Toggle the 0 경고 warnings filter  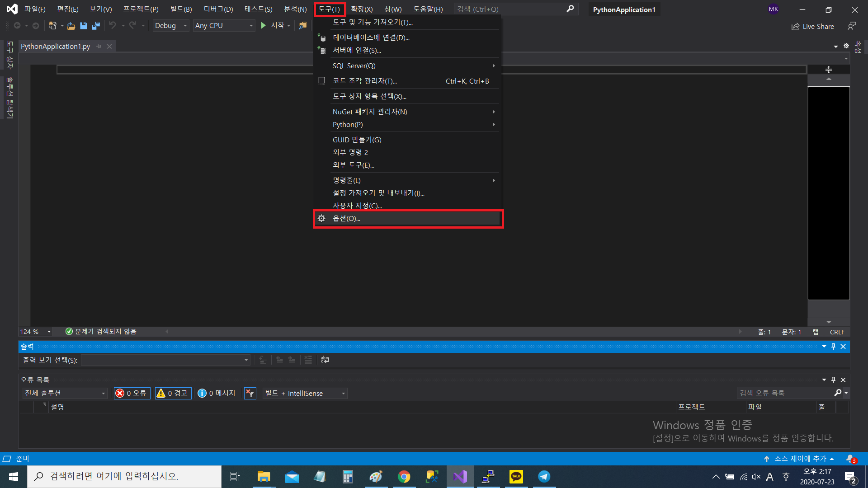coord(173,393)
